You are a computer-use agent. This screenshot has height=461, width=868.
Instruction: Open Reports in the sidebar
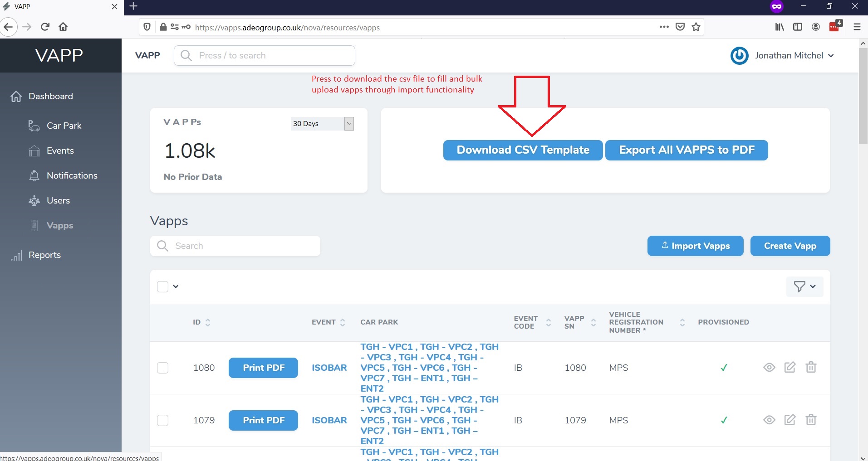pos(44,255)
